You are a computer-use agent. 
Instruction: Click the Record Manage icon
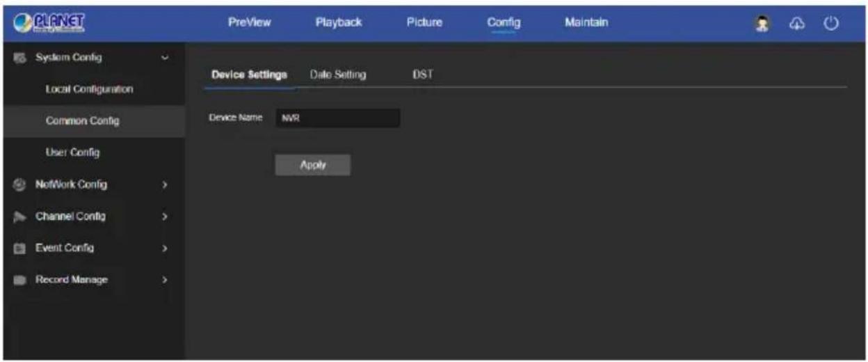pos(19,281)
